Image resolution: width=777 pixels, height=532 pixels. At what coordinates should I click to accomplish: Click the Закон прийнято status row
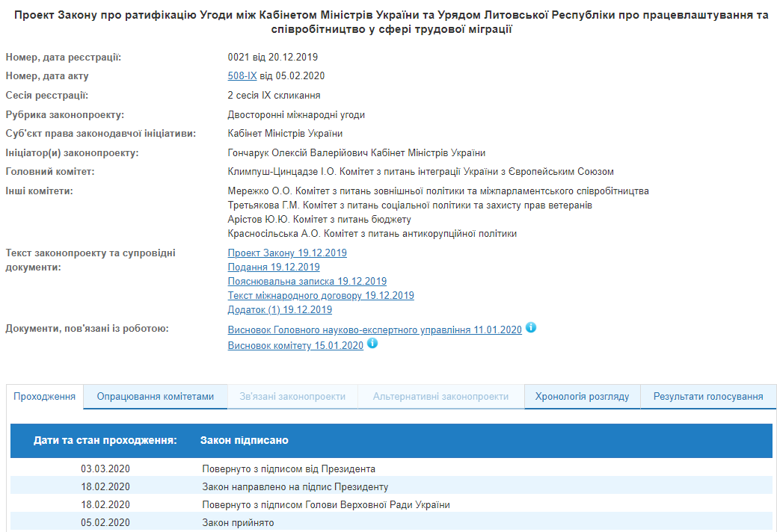pos(238,523)
